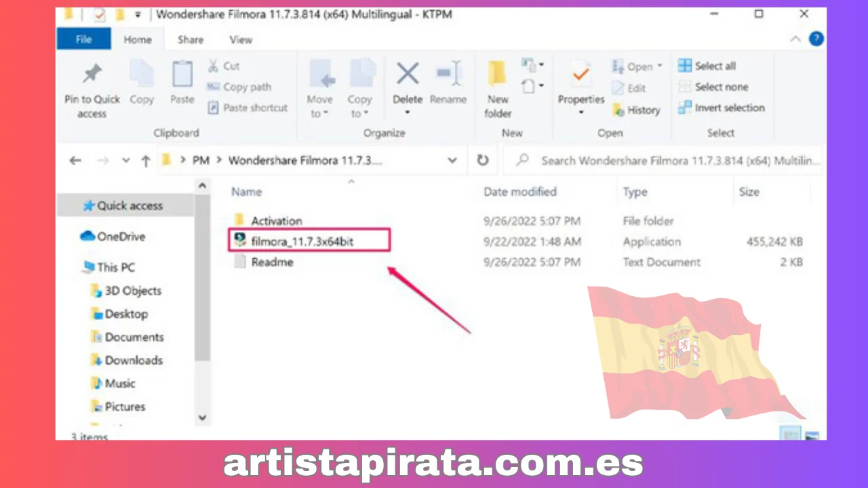
Task: Click the 455,242 KB size cell
Action: pyautogui.click(x=774, y=241)
